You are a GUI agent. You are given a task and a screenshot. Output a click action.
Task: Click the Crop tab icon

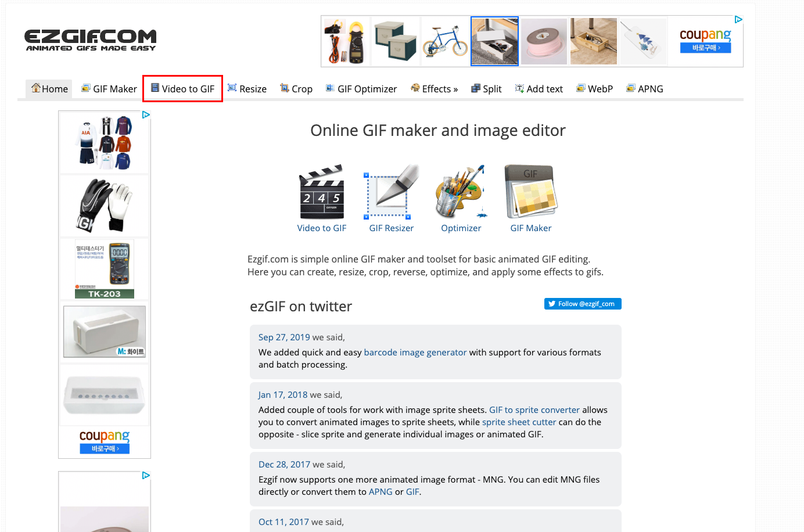285,88
